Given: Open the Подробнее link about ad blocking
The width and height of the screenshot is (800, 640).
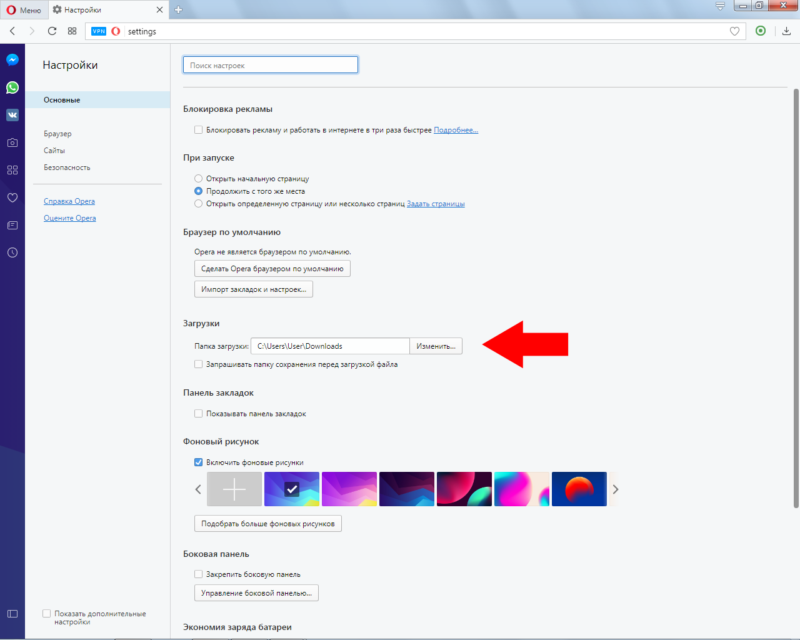Looking at the screenshot, I should [456, 130].
